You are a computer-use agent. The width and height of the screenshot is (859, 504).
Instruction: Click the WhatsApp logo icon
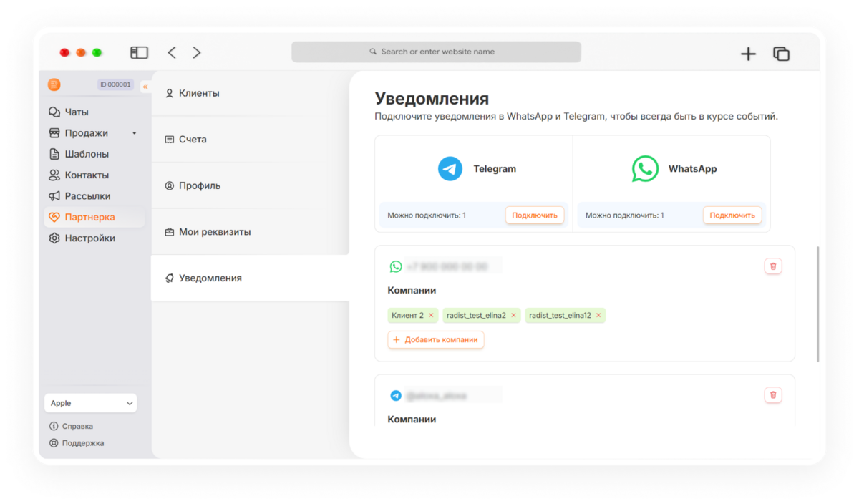pos(645,169)
